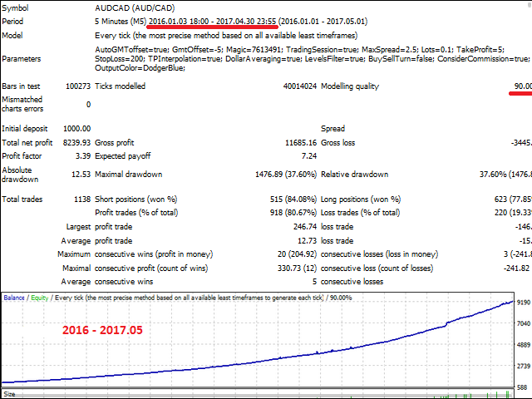The image size is (532, 399).
Task: Click the Mismatched charts errors value 0
Action: point(89,104)
